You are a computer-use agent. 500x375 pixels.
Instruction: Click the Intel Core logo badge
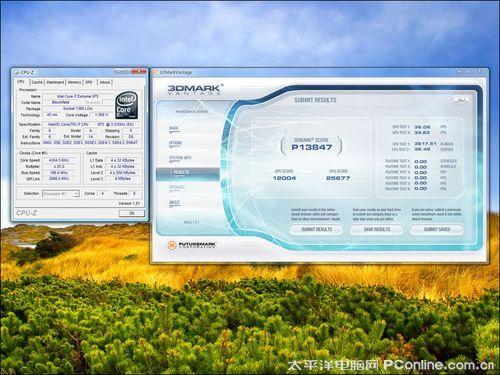127,106
